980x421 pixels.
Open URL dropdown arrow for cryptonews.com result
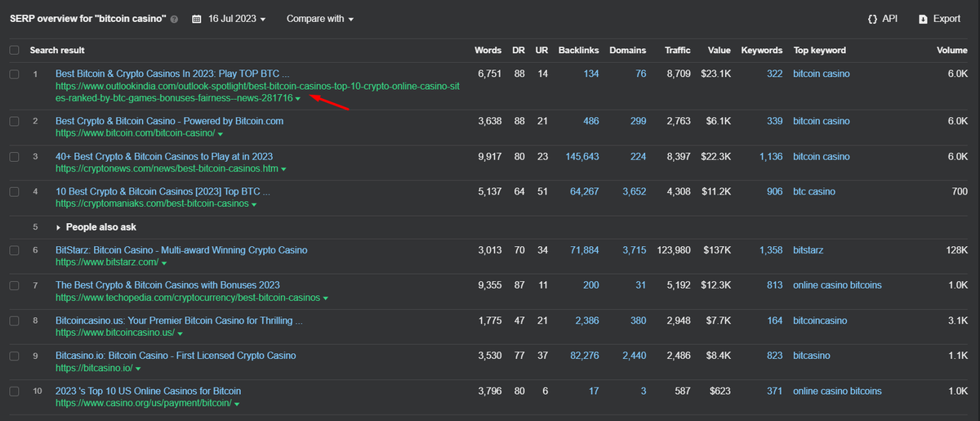tap(283, 169)
